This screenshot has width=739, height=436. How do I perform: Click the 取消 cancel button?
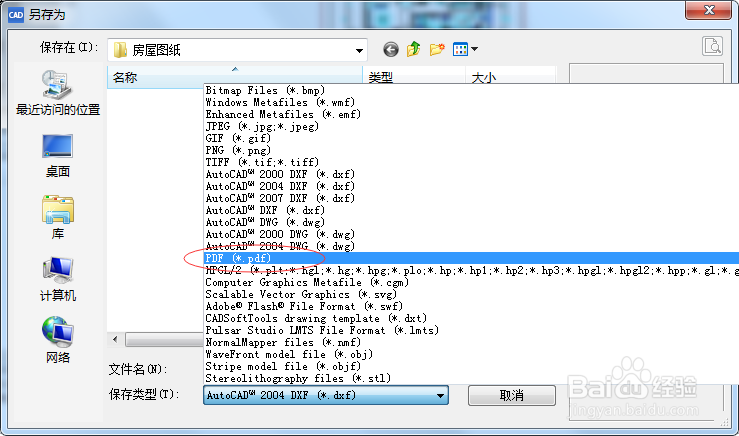pyautogui.click(x=512, y=395)
